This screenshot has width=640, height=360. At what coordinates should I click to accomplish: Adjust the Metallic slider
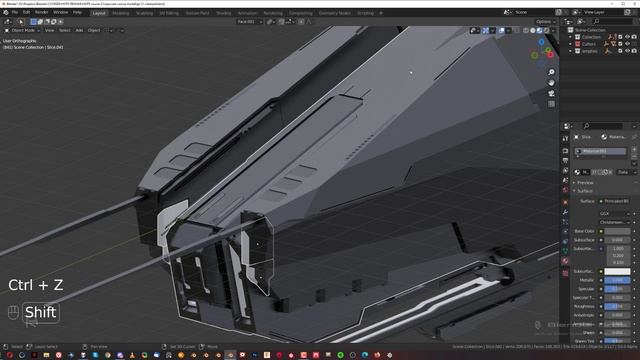617,280
